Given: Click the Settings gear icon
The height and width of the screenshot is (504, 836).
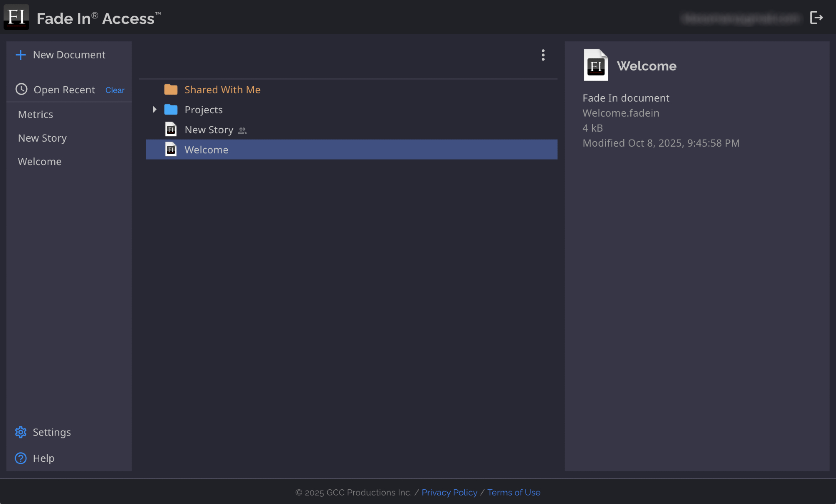Looking at the screenshot, I should (x=20, y=432).
